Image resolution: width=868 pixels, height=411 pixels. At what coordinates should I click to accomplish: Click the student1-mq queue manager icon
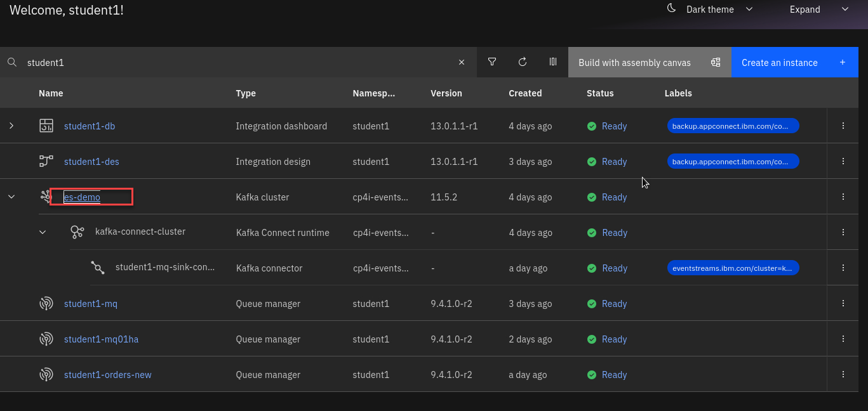46,304
